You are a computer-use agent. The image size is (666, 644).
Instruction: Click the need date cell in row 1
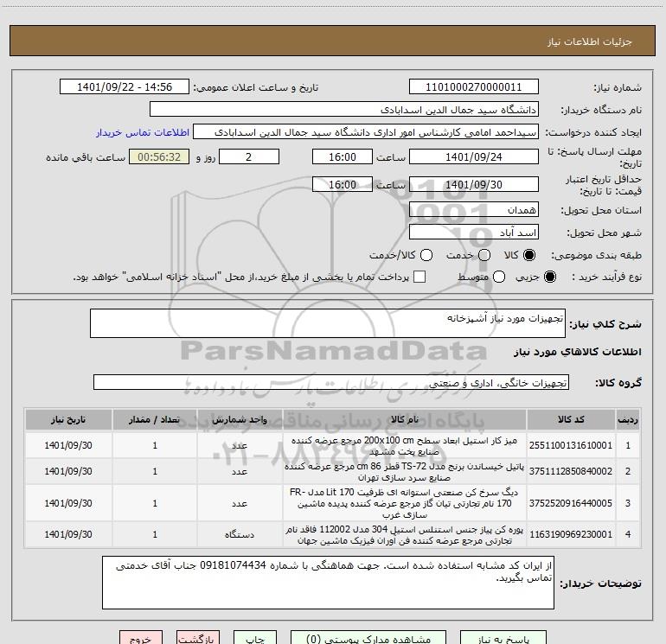[x=68, y=445]
